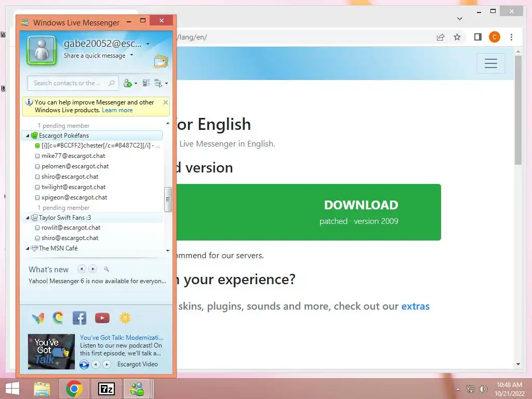Screen dimensions: 532x399
Task: Click the 'Learn more' link in info banner
Action: [117, 110]
